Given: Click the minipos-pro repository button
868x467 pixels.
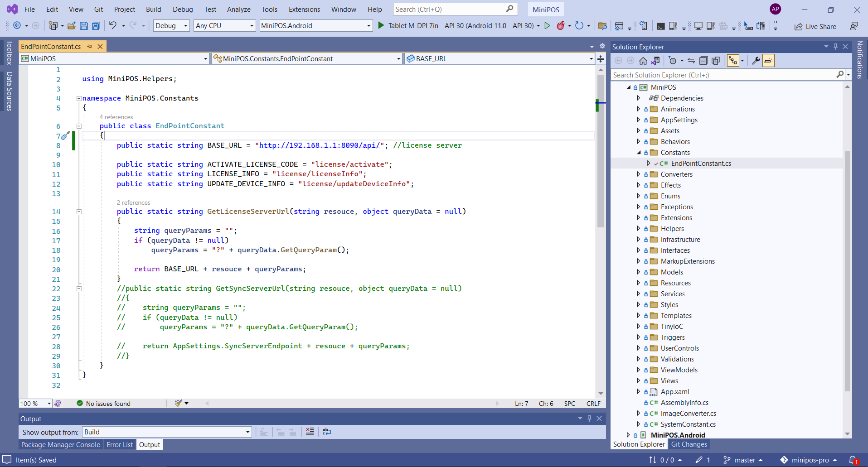Looking at the screenshot, I should click(809, 460).
